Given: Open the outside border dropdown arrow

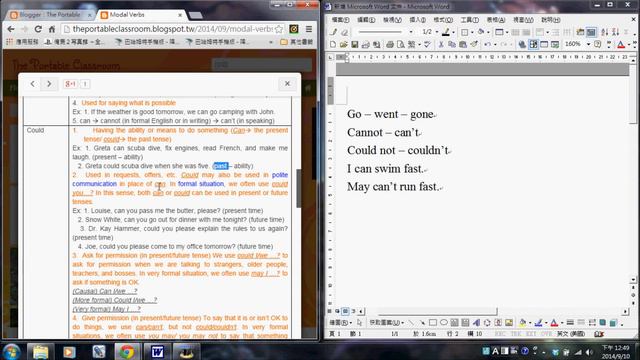Looking at the screenshot, I should [x=472, y=32].
